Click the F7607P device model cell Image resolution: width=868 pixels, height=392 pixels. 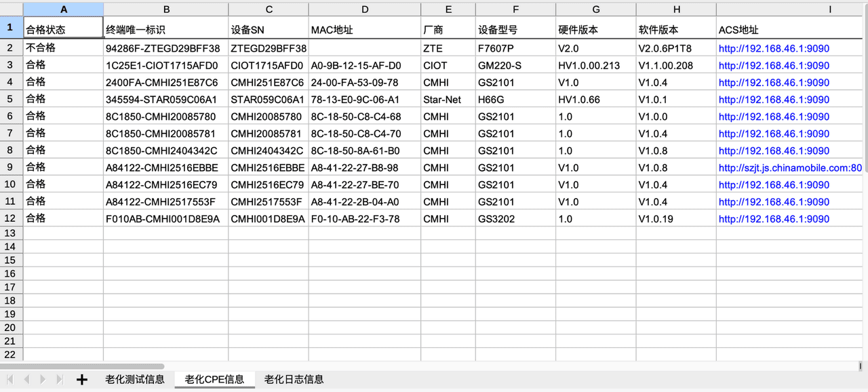[496, 49]
